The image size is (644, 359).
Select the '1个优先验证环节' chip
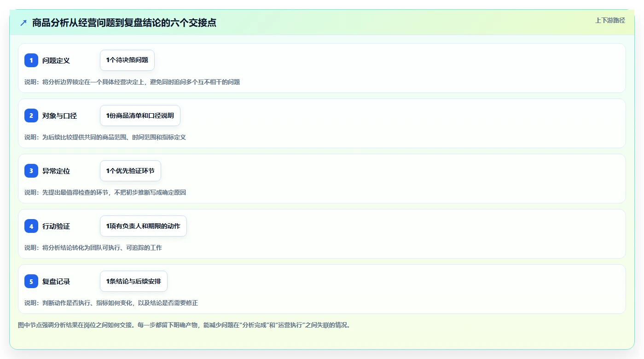[130, 171]
